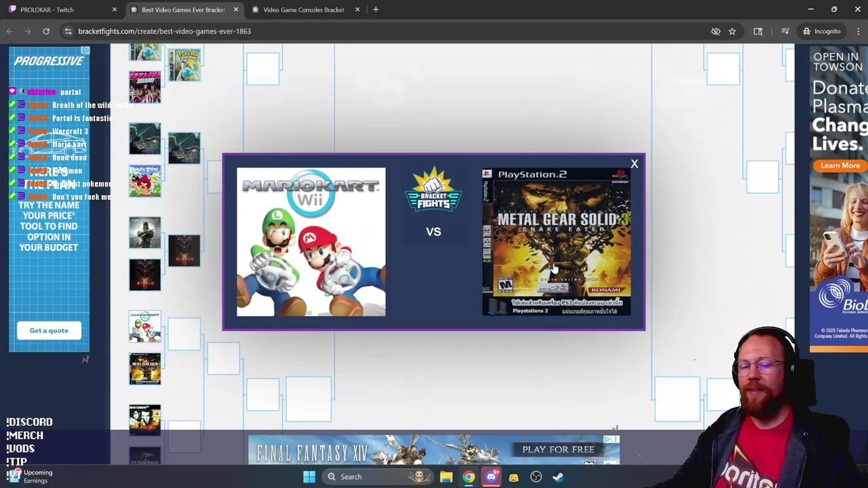The image size is (868, 488).
Task: Pick Metal Gear Solid 3 as the winner
Action: pyautogui.click(x=556, y=242)
